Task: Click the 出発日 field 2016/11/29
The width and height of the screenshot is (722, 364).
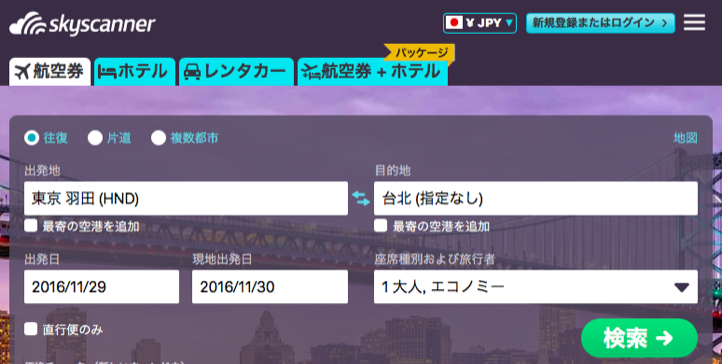Action: click(x=101, y=287)
